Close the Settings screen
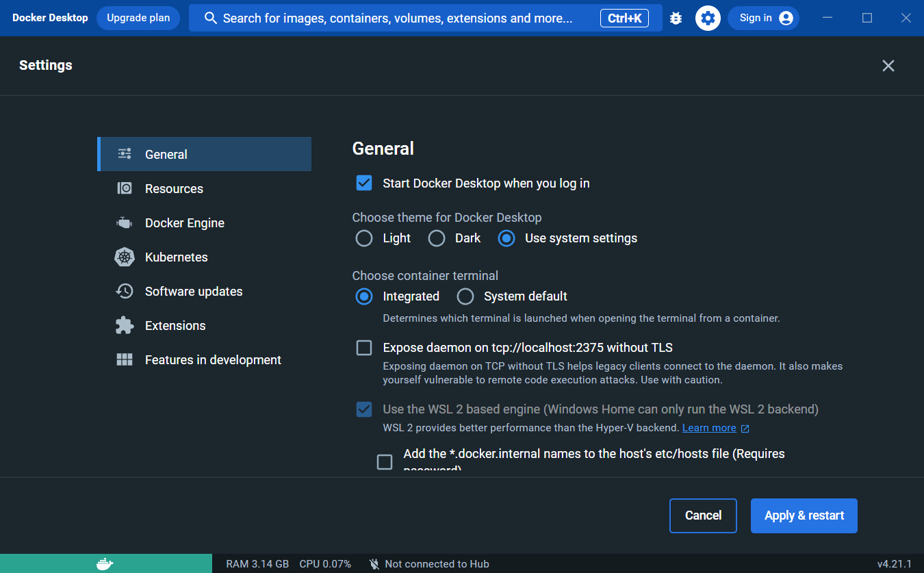 tap(888, 65)
